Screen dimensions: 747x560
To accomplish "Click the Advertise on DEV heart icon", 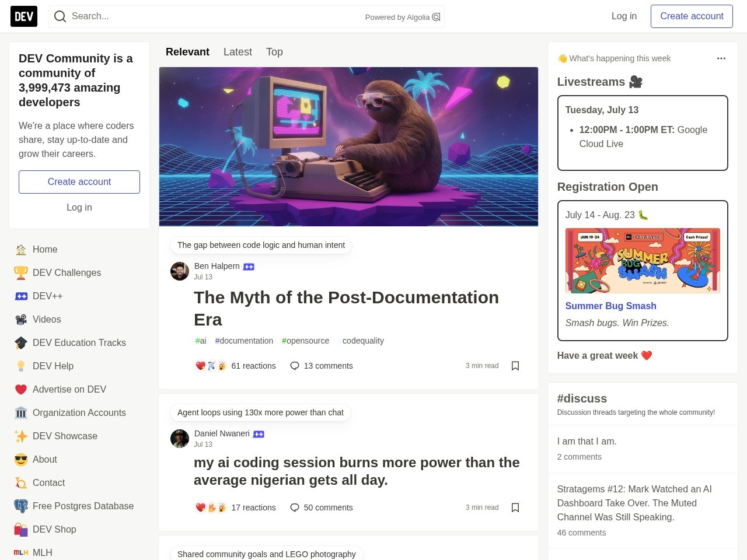I will 21,390.
